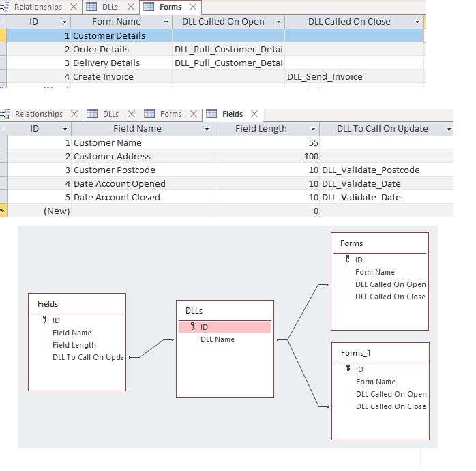476x471 pixels.
Task: Switch to the Relationships tab above the Field Name table
Action: pyautogui.click(x=39, y=114)
